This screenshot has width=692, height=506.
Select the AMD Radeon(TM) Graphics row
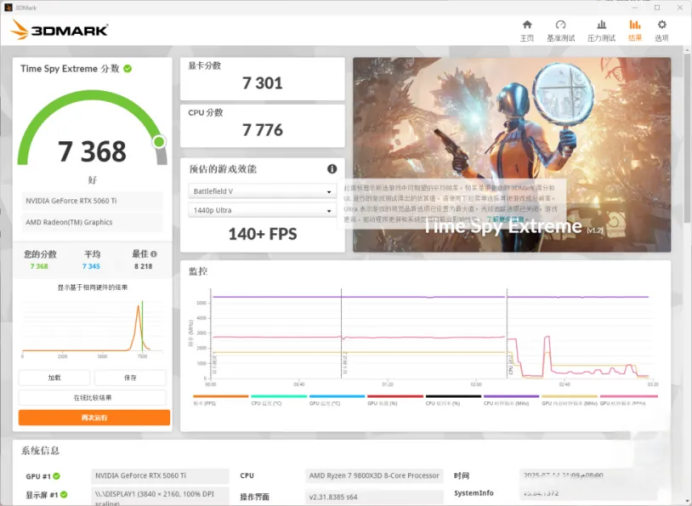pyautogui.click(x=92, y=222)
